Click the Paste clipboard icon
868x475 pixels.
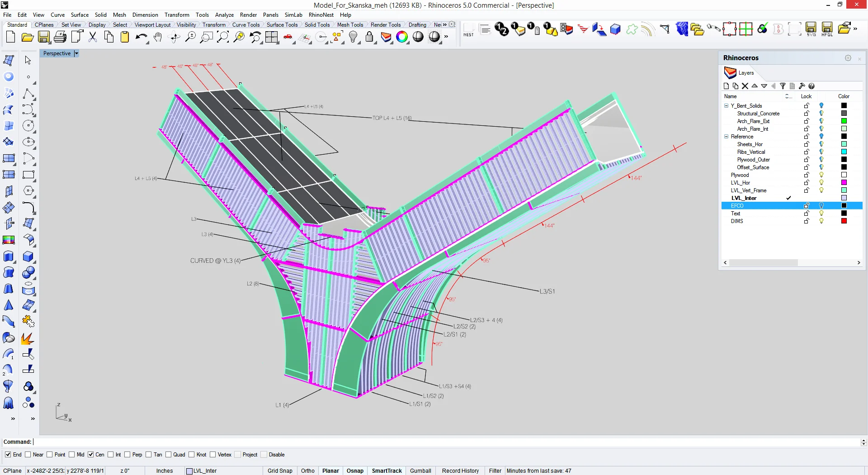[125, 37]
